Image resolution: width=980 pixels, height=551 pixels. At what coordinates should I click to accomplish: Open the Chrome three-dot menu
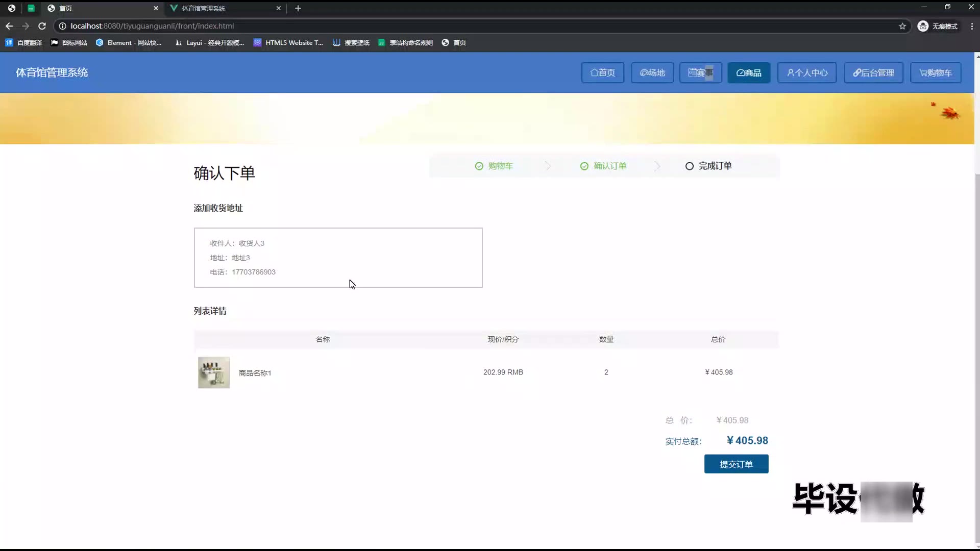(x=971, y=26)
